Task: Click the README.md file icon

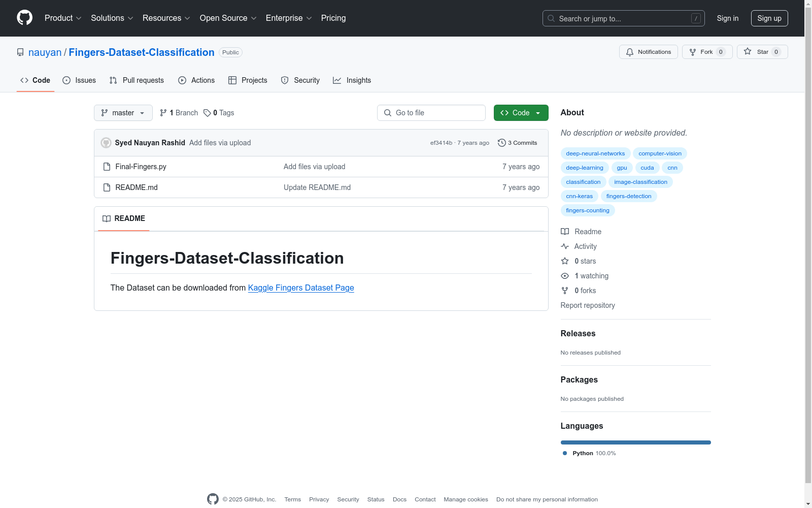Action: 107,187
